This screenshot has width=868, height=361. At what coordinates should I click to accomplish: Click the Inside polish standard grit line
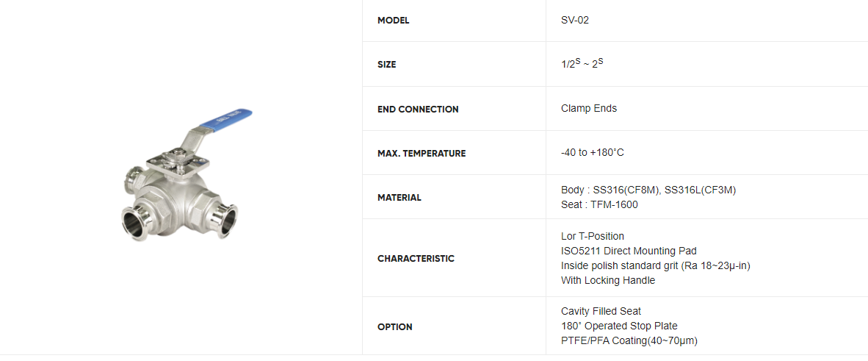[655, 266]
